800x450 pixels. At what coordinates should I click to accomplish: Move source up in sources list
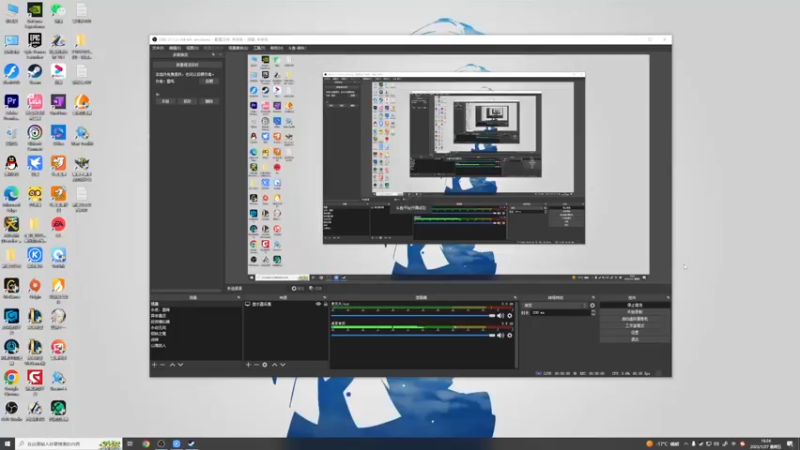(x=274, y=365)
